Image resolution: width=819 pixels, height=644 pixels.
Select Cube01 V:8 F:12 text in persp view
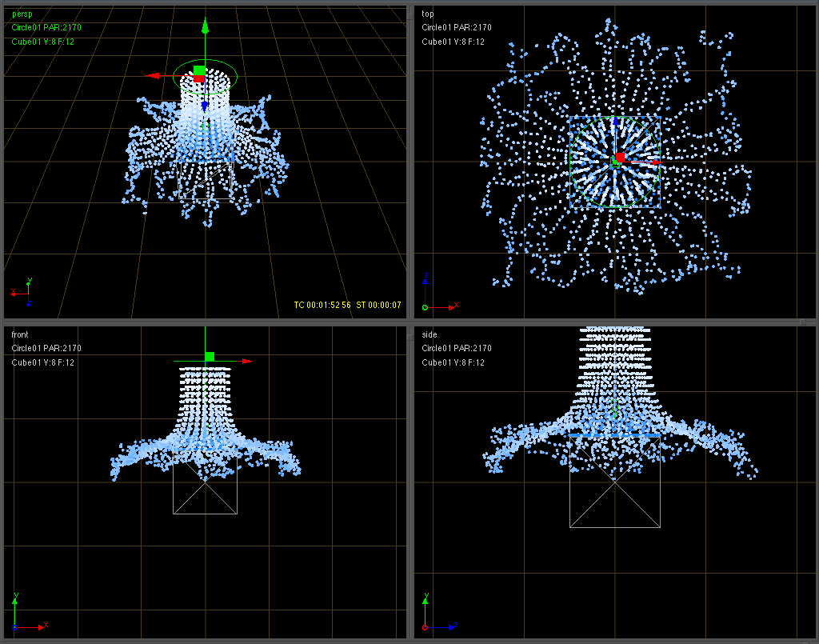[43, 42]
